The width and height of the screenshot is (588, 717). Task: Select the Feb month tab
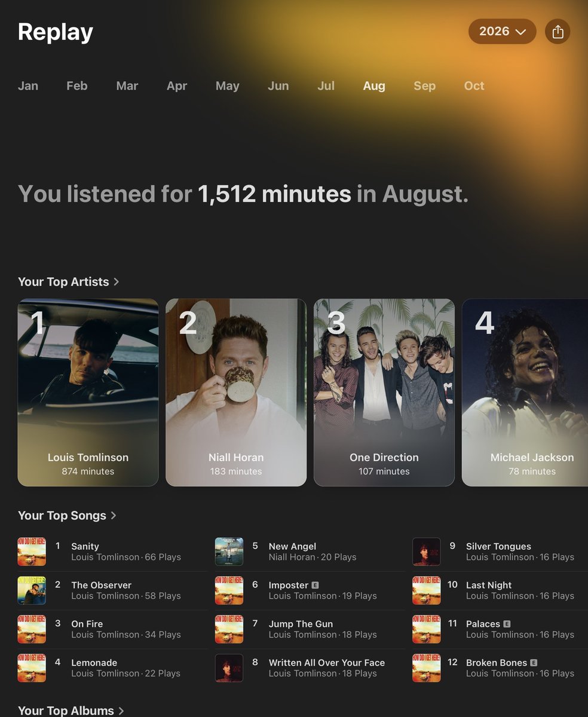77,85
